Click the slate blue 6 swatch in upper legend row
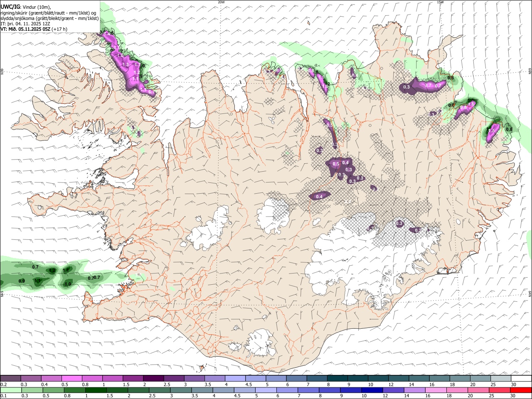The width and height of the screenshot is (532, 399). (x=296, y=379)
